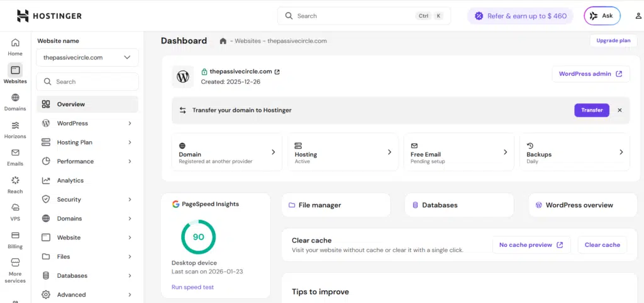
Task: Click the breadcrumb home icon
Action: coord(223,41)
